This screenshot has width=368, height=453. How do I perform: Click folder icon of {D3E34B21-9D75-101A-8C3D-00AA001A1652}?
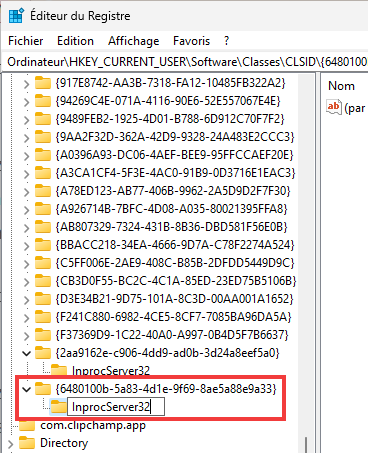click(43, 299)
